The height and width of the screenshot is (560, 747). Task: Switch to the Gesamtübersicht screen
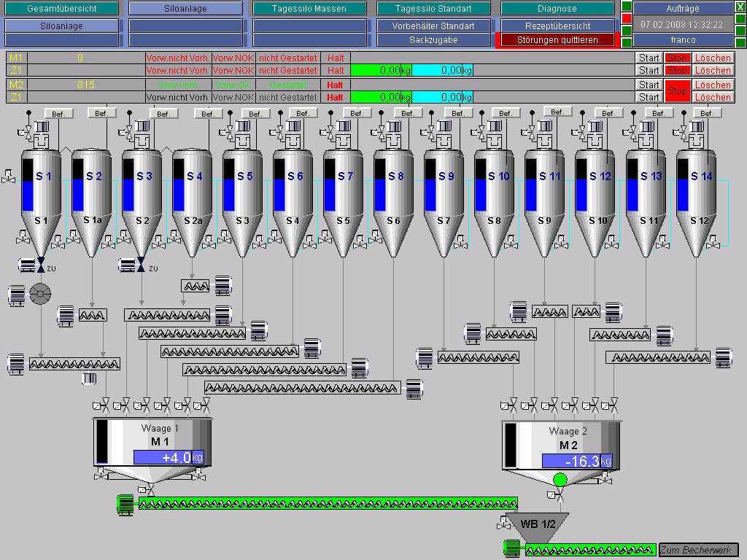point(61,9)
